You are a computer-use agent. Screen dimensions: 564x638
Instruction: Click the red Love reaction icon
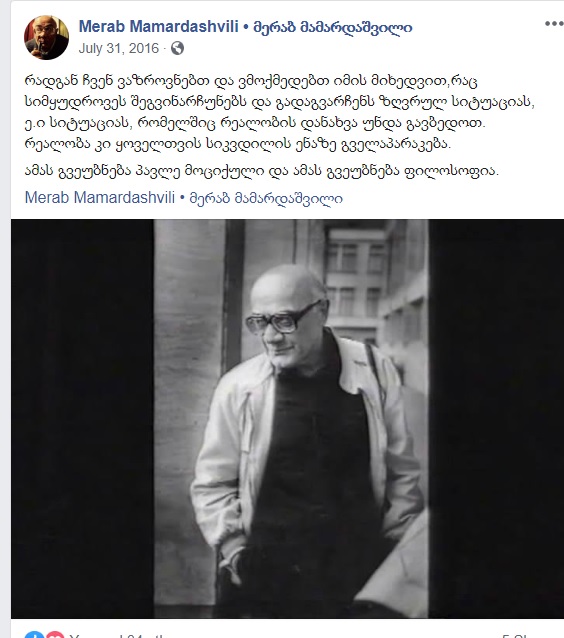55,635
